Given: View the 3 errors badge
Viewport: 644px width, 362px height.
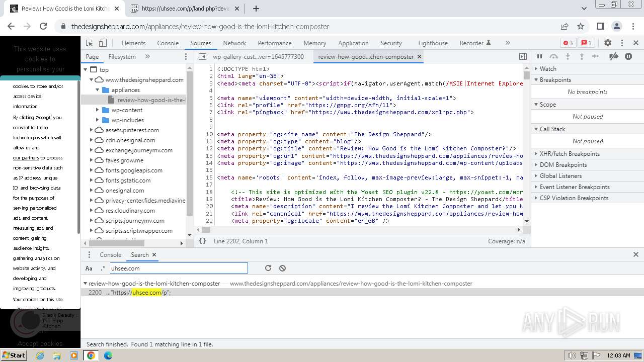Looking at the screenshot, I should 568,43.
